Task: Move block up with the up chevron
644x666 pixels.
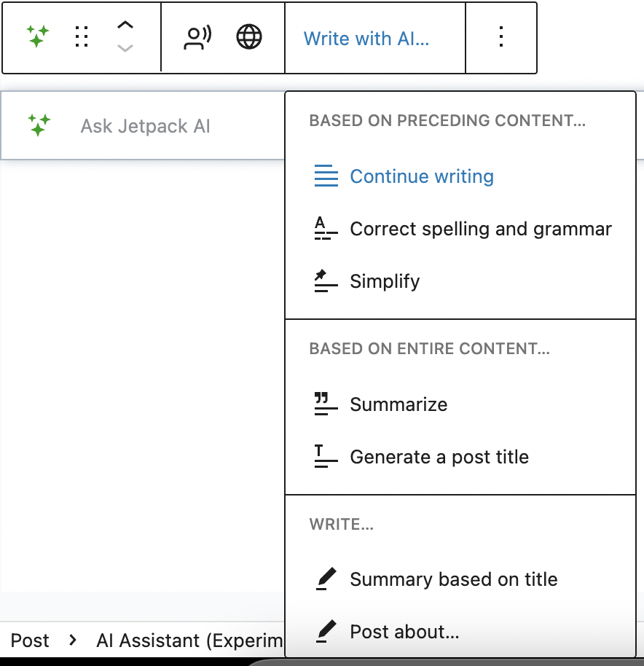Action: [125, 25]
